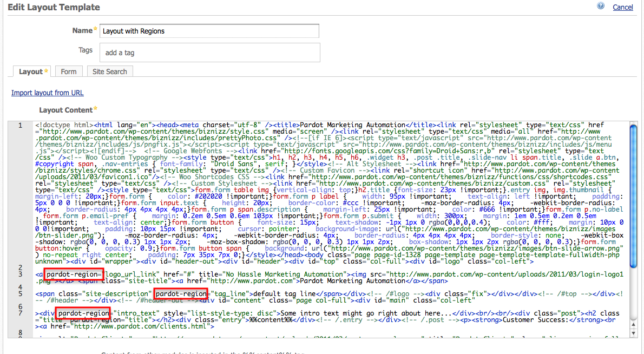
Task: Click '<!doctype html>' at code start
Action: (x=64, y=125)
